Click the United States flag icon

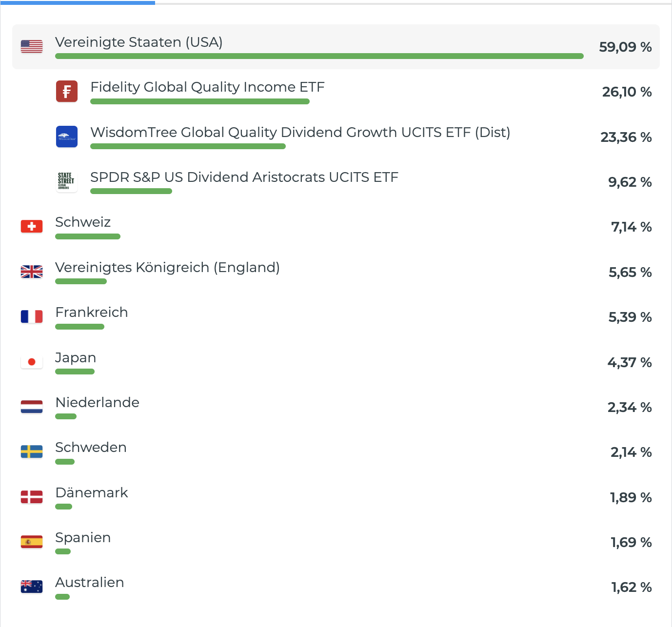click(32, 46)
